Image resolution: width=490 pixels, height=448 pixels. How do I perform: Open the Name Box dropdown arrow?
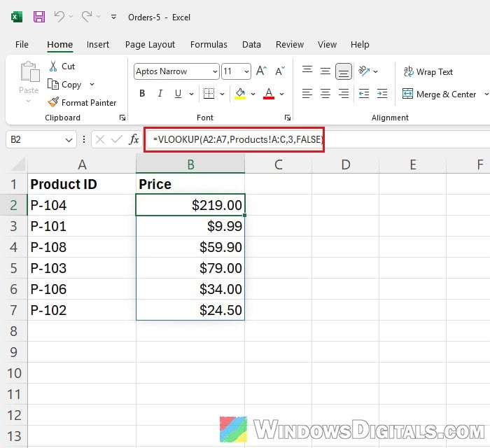pyautogui.click(x=69, y=139)
